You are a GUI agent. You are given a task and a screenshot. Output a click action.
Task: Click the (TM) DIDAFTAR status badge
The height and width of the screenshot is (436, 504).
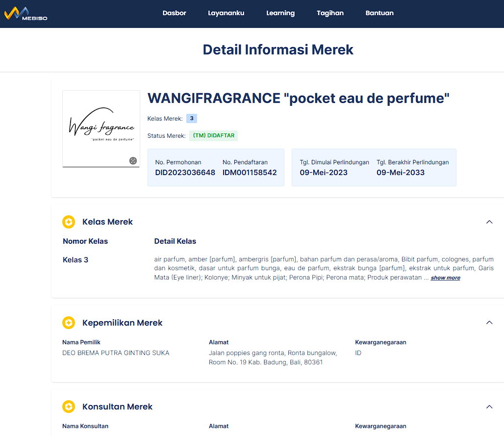213,136
